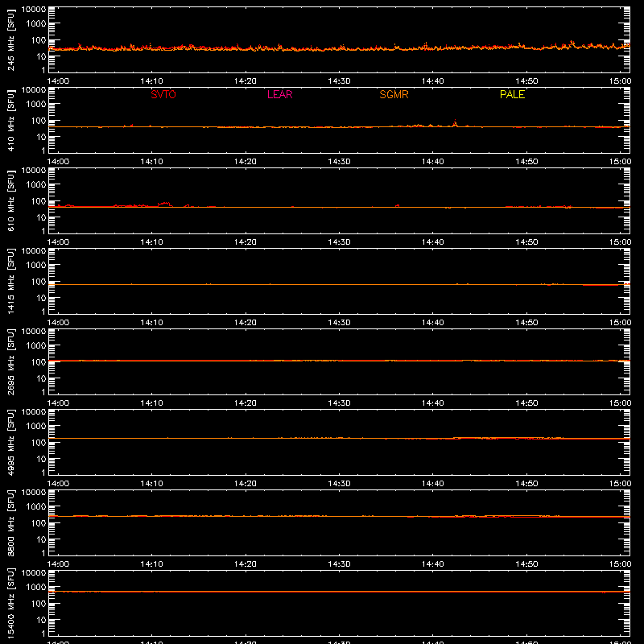Select the 245 MHz [SFU] axis title
The width and height of the screenshot is (644, 644).
point(11,39)
